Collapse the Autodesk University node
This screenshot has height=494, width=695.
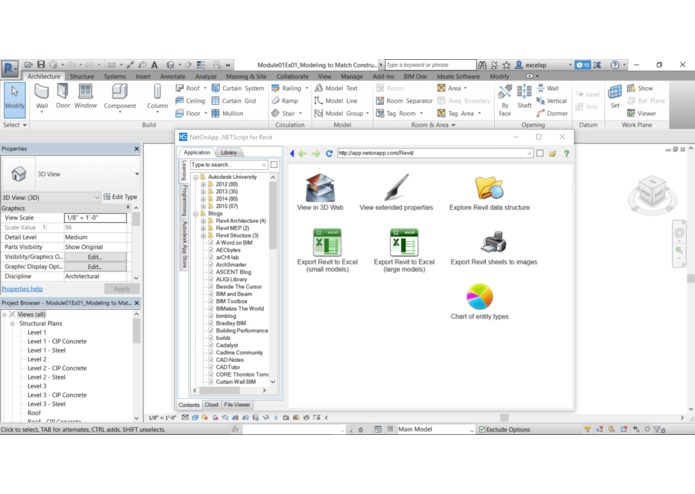coord(195,177)
